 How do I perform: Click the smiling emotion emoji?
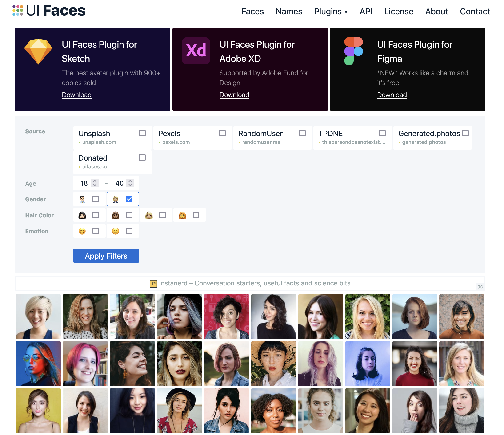tap(82, 231)
